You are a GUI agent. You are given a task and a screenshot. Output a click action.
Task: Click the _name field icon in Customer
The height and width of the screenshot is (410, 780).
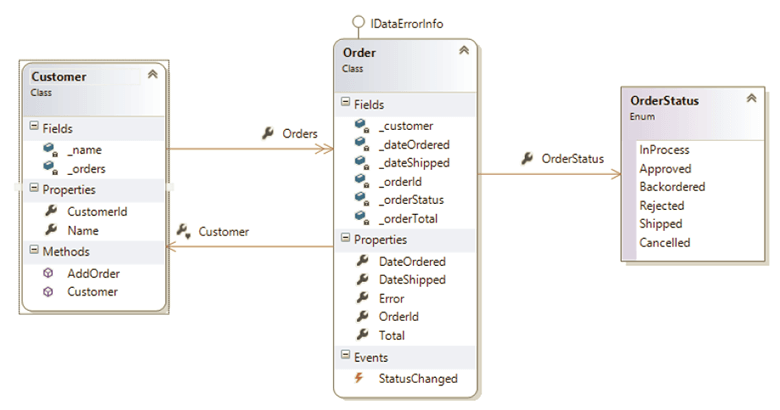pyautogui.click(x=50, y=150)
